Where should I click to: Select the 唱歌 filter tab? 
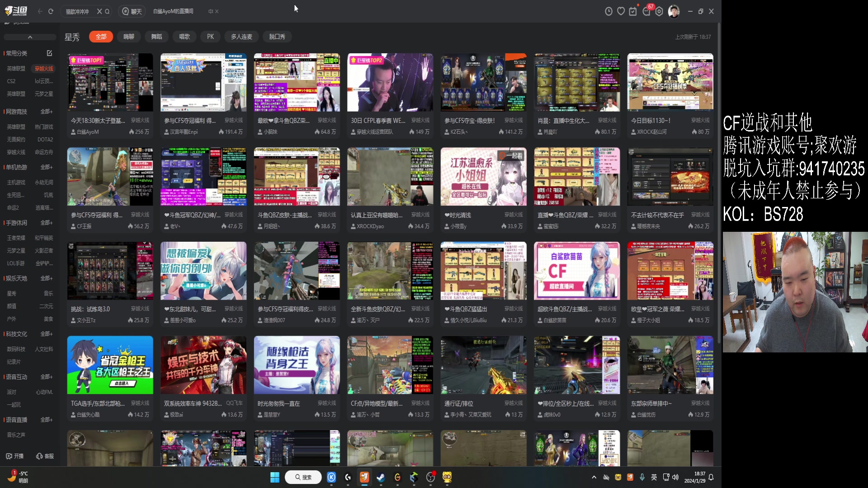click(184, 37)
